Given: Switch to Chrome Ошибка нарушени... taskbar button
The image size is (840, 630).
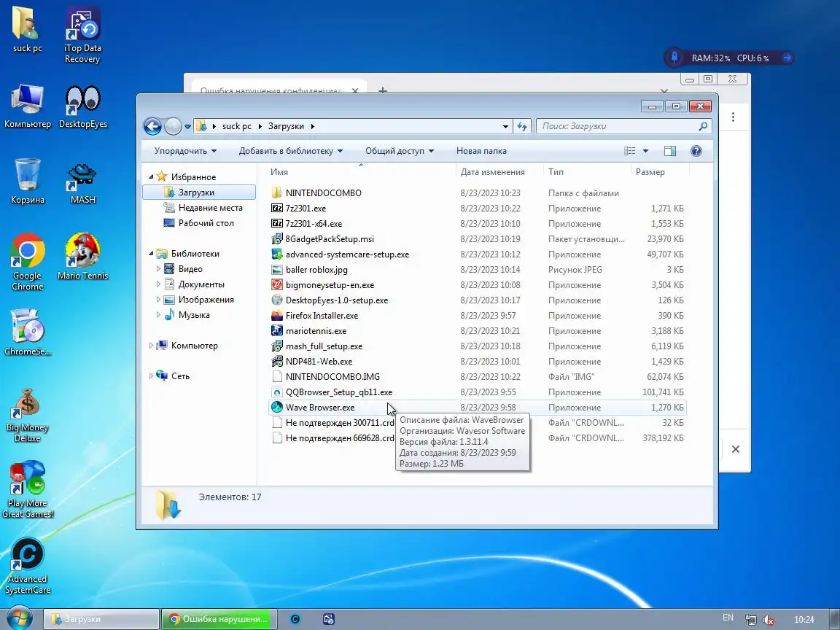Looking at the screenshot, I should click(219, 619).
